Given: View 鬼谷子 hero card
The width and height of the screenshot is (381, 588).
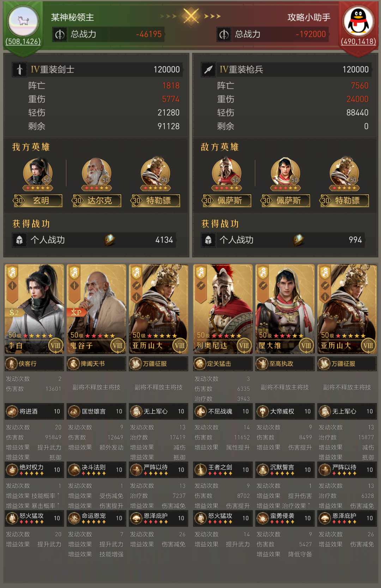Looking at the screenshot, I should (x=96, y=309).
